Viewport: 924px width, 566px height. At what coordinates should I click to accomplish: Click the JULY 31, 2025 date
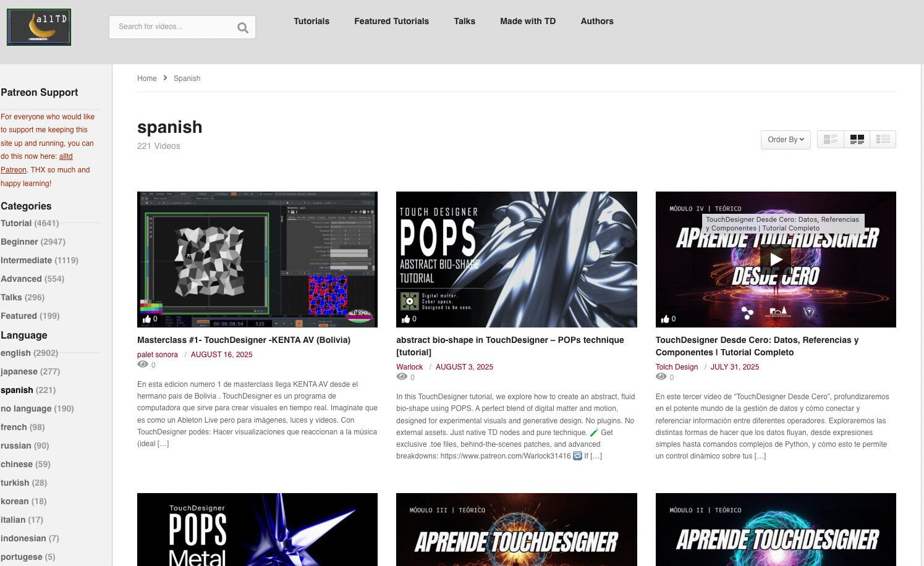[x=735, y=367]
